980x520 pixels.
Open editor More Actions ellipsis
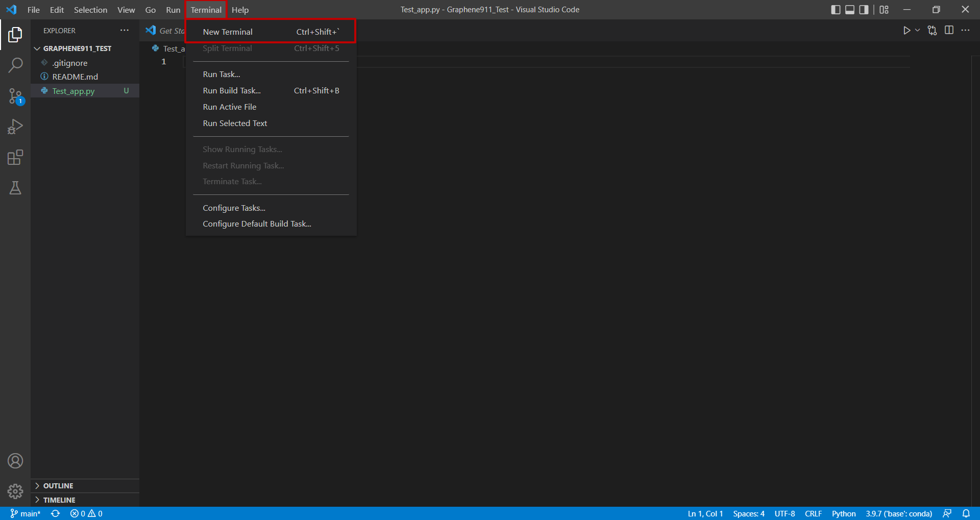tap(965, 30)
